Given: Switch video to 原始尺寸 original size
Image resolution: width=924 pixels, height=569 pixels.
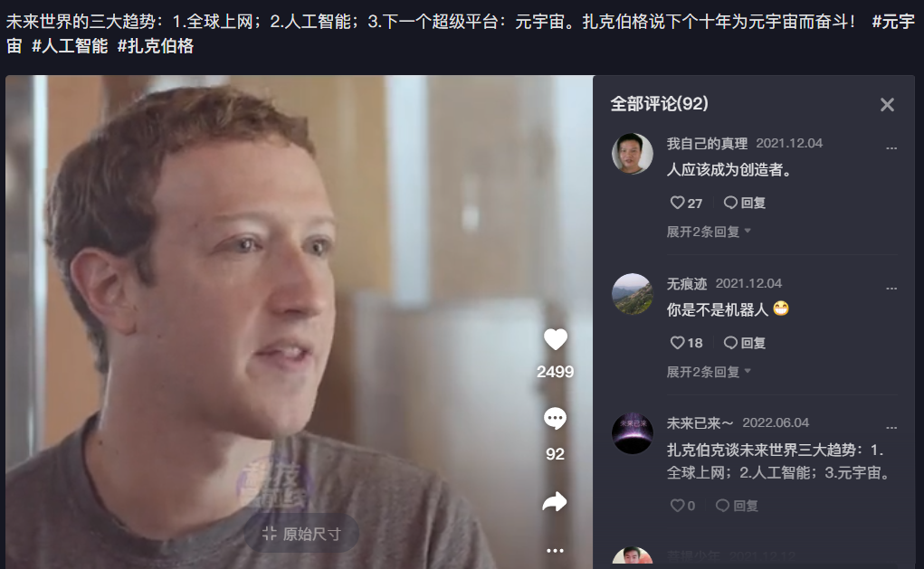Looking at the screenshot, I should pos(301,534).
